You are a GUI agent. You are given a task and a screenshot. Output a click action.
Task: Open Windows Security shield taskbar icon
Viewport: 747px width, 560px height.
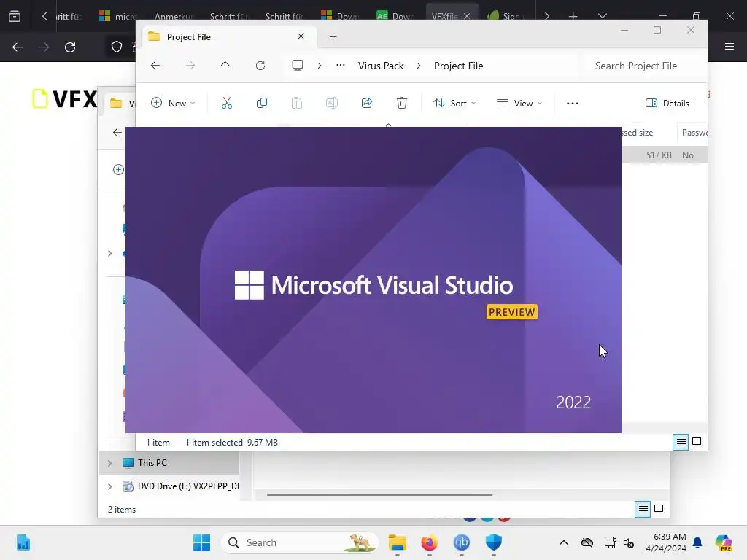tap(494, 542)
